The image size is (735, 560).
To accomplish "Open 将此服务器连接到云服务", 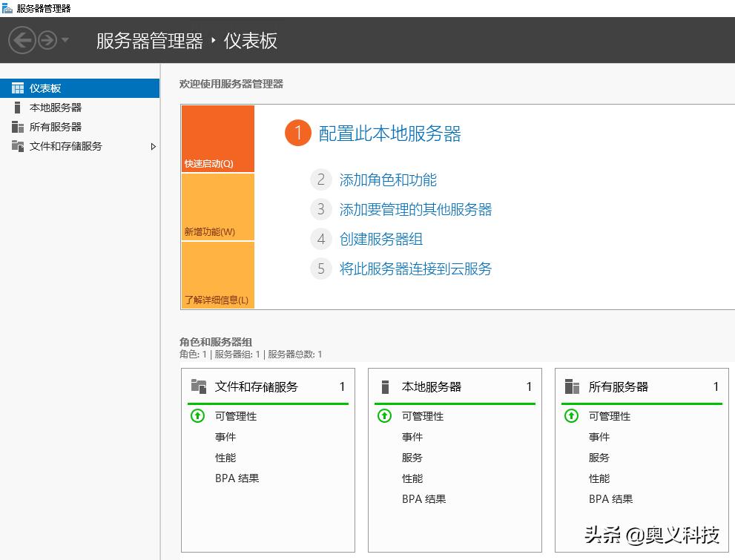I will coord(416,269).
